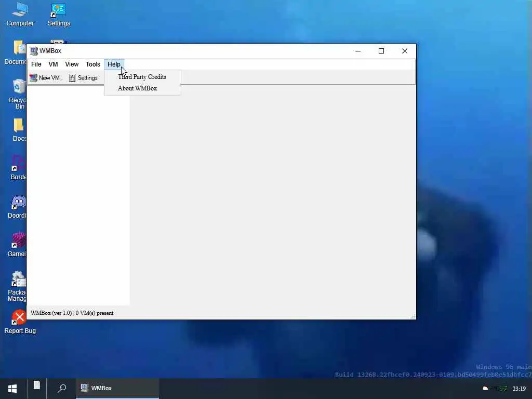Viewport: 532px width, 399px height.
Task: Select the Doordi desktop shortcut icon
Action: 17,207
